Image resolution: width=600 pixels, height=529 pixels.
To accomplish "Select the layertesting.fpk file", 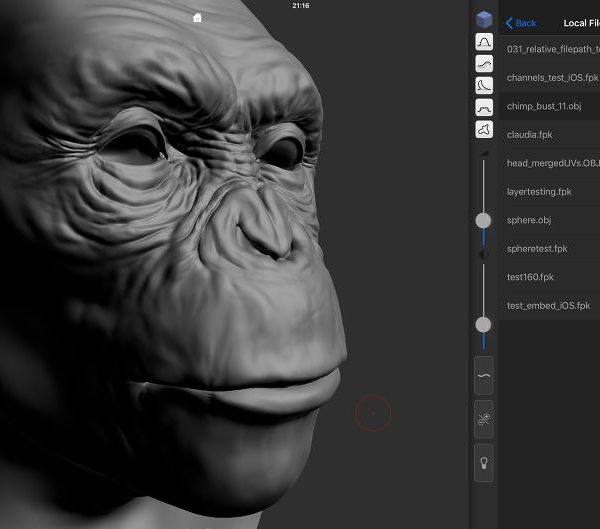I will pyautogui.click(x=539, y=191).
